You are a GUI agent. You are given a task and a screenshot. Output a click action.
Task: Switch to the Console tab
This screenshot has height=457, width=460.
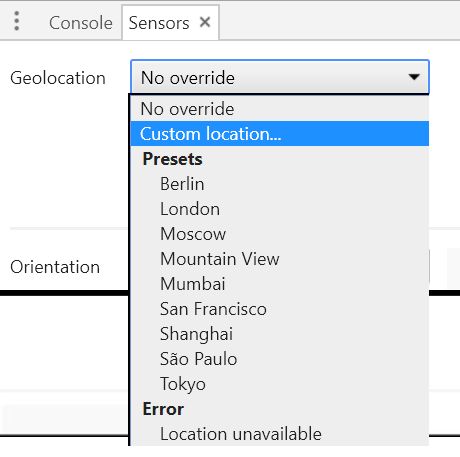coord(81,23)
